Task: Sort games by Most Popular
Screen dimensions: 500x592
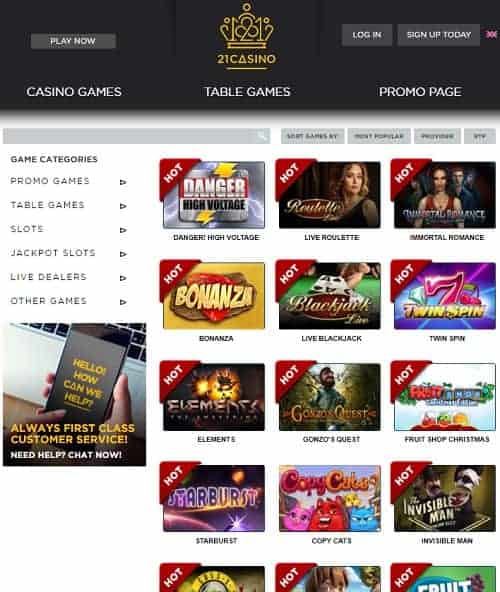Action: click(x=379, y=136)
